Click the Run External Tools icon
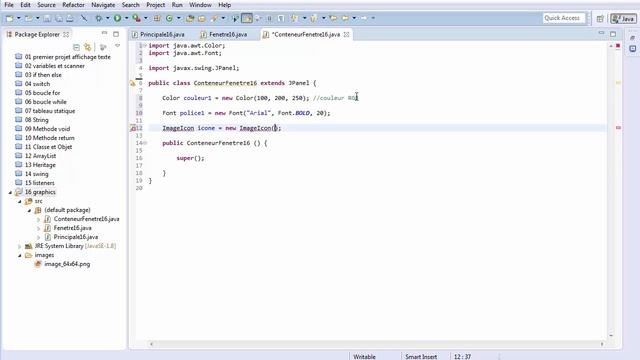Screen dimensions: 640x360 (x=136, y=18)
